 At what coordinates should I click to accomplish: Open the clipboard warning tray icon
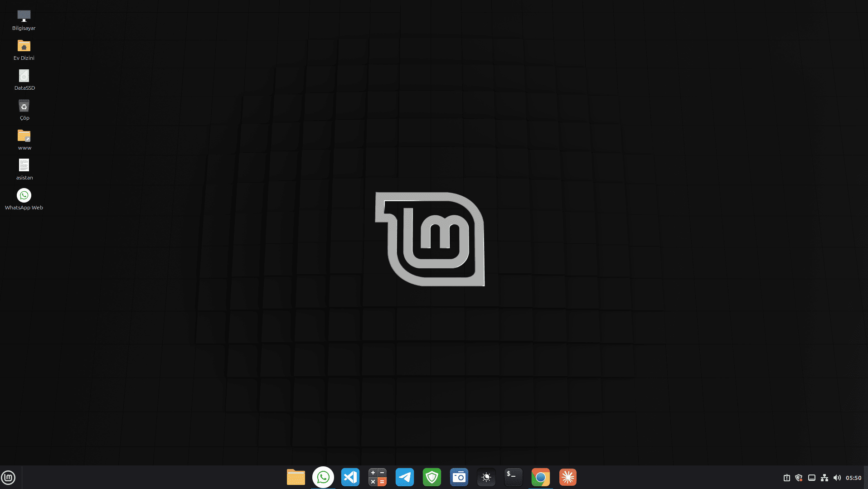coord(787,478)
